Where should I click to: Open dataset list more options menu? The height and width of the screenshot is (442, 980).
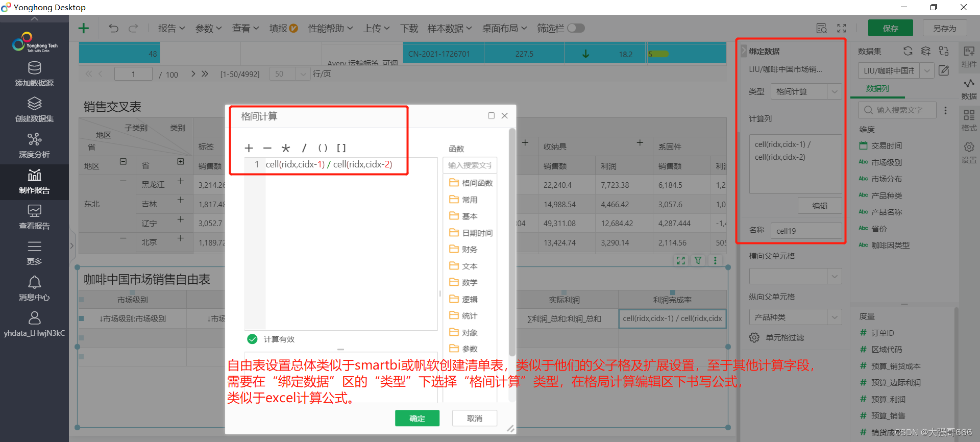(x=945, y=110)
